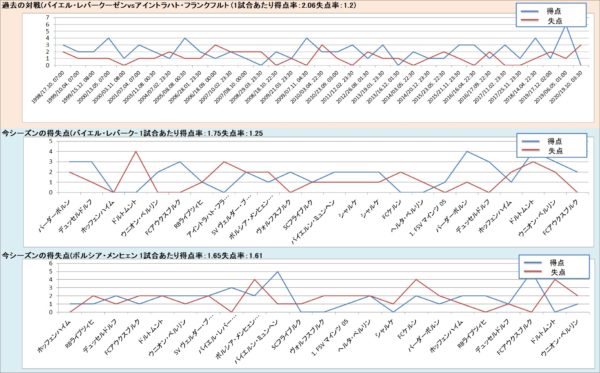Image resolution: width=600 pixels, height=373 pixels.
Task: Click the y-axis value 7 in top chart
Action: (47, 17)
